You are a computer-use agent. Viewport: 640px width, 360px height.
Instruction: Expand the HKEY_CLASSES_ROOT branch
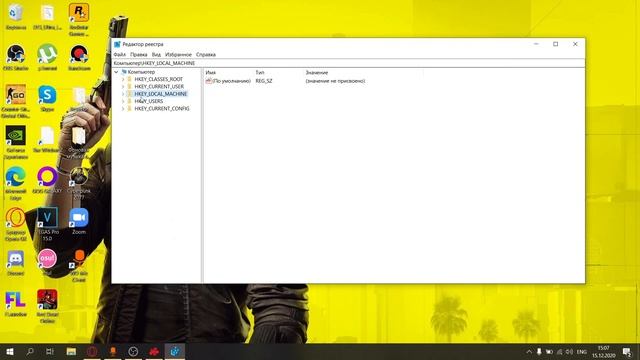click(123, 79)
